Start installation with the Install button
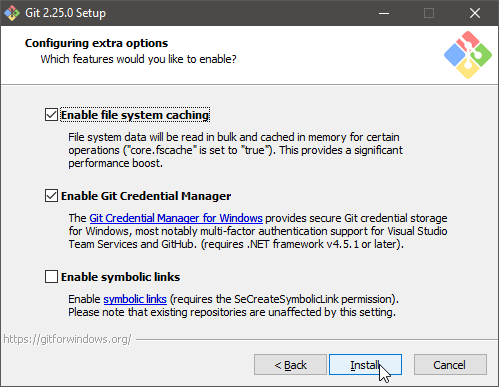The width and height of the screenshot is (499, 387). click(x=365, y=365)
